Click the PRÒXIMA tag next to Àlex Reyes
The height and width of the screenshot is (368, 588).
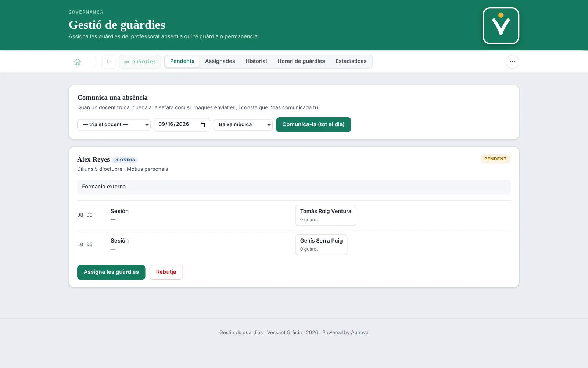(x=125, y=160)
